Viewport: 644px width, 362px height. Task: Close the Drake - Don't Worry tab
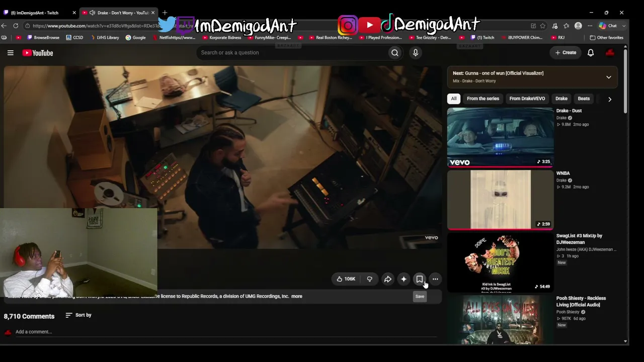point(153,13)
